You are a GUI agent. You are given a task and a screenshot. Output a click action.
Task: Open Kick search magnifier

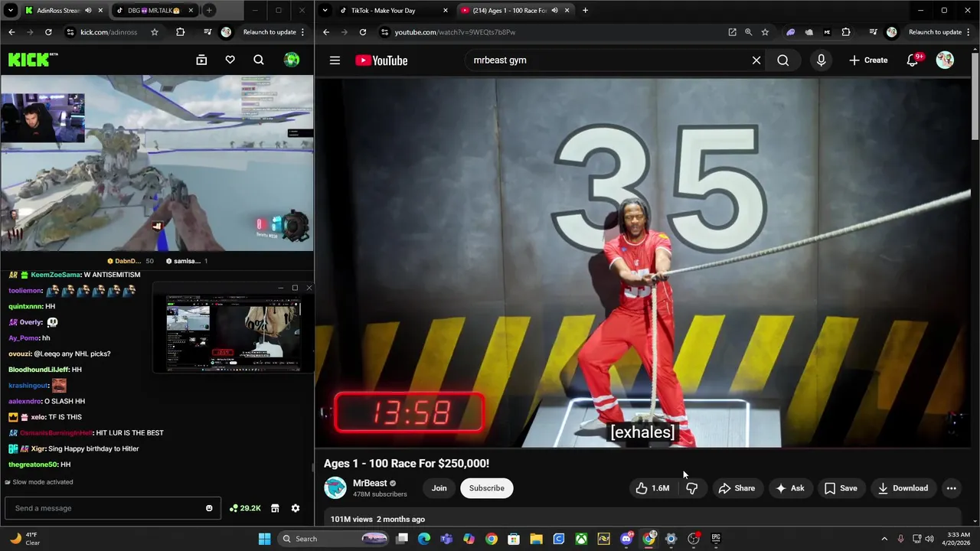coord(259,60)
